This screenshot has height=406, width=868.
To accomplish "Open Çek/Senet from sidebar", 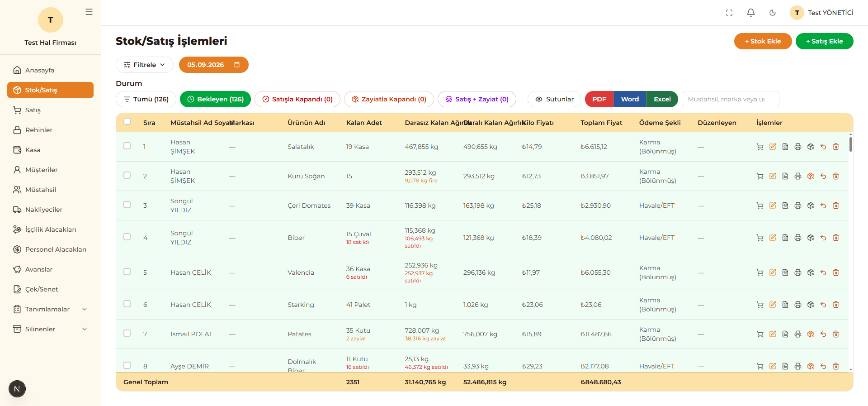I will [50, 289].
